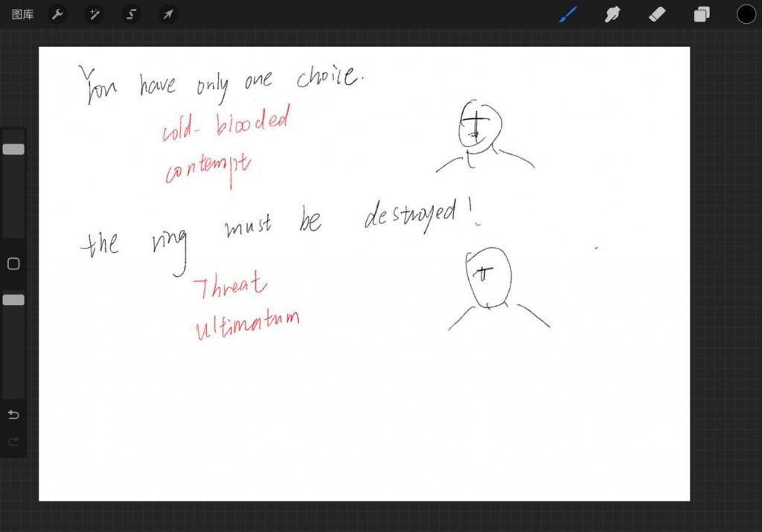Open the black color picker circle
The width and height of the screenshot is (762, 532).
point(746,14)
